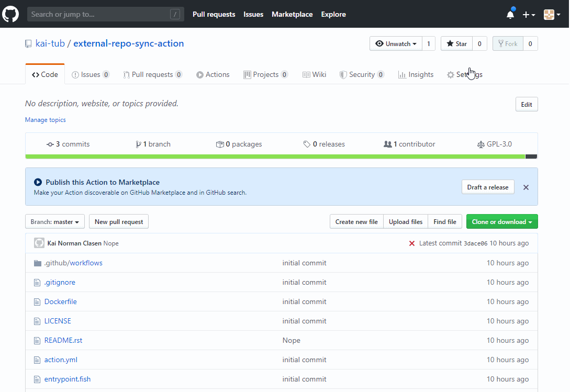
Task: Star the repository
Action: click(456, 44)
